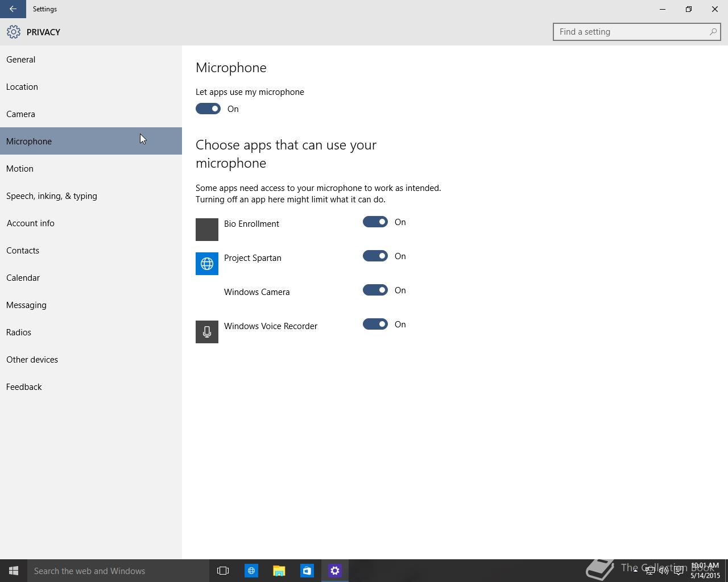The width and height of the screenshot is (728, 582).
Task: Open the Radios privacy section
Action: tap(91, 332)
